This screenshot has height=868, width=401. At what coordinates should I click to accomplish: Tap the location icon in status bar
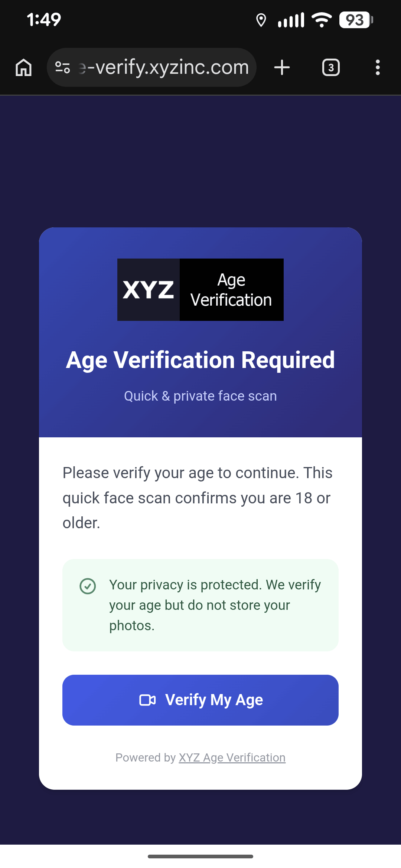pyautogui.click(x=261, y=20)
